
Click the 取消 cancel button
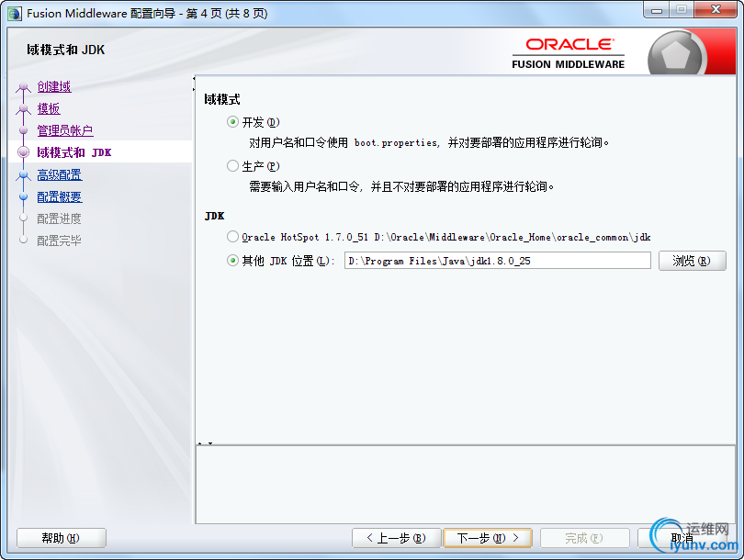point(682,538)
